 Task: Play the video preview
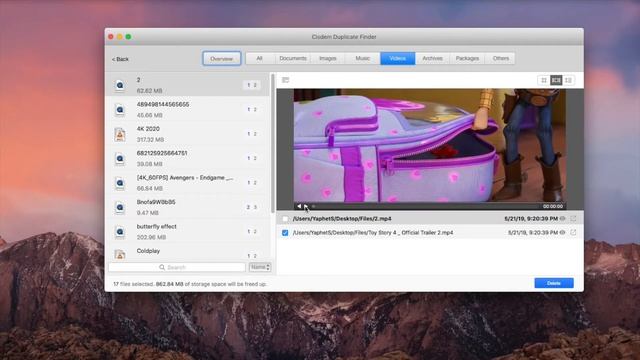[306, 207]
